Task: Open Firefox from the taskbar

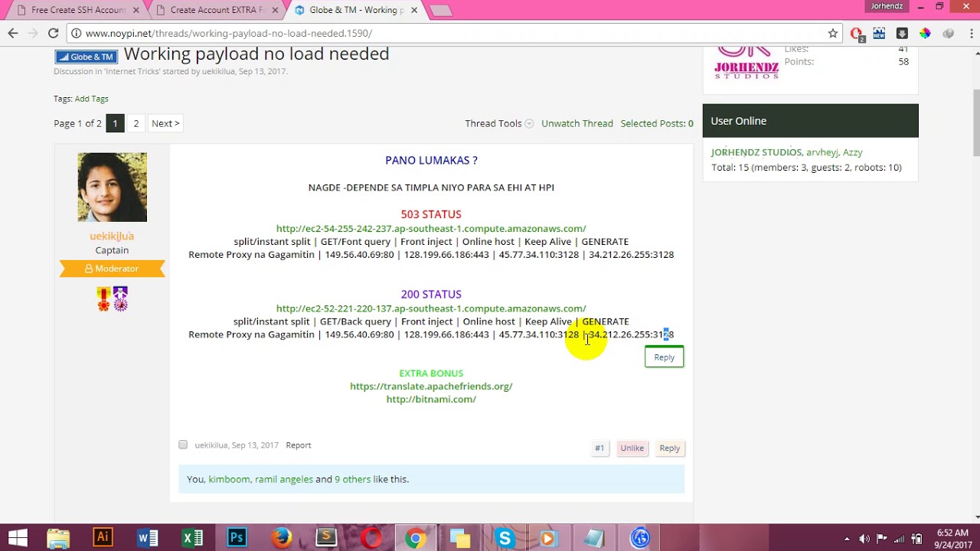Action: click(x=282, y=538)
